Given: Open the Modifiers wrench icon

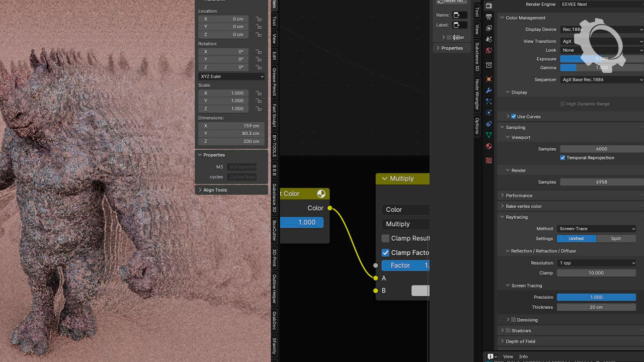Looking at the screenshot, I should 489,90.
